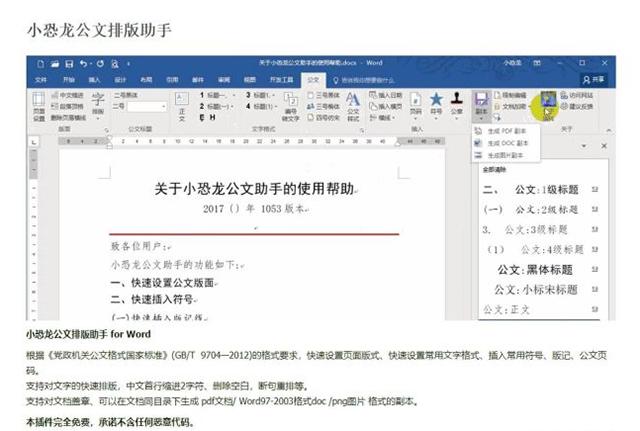The width and height of the screenshot is (640, 431).
Task: Choose 生成 PDF 副本 from dropdown menu
Action: (x=505, y=131)
